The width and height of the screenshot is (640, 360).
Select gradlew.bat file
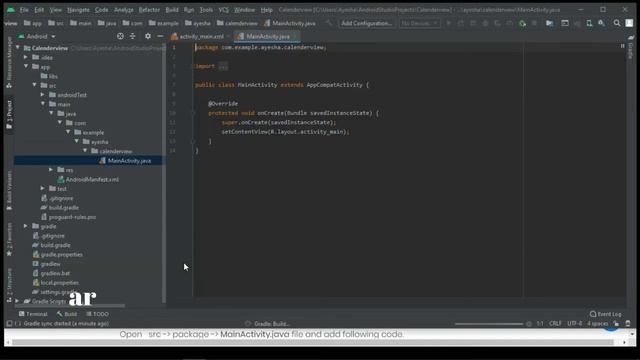[x=55, y=273]
